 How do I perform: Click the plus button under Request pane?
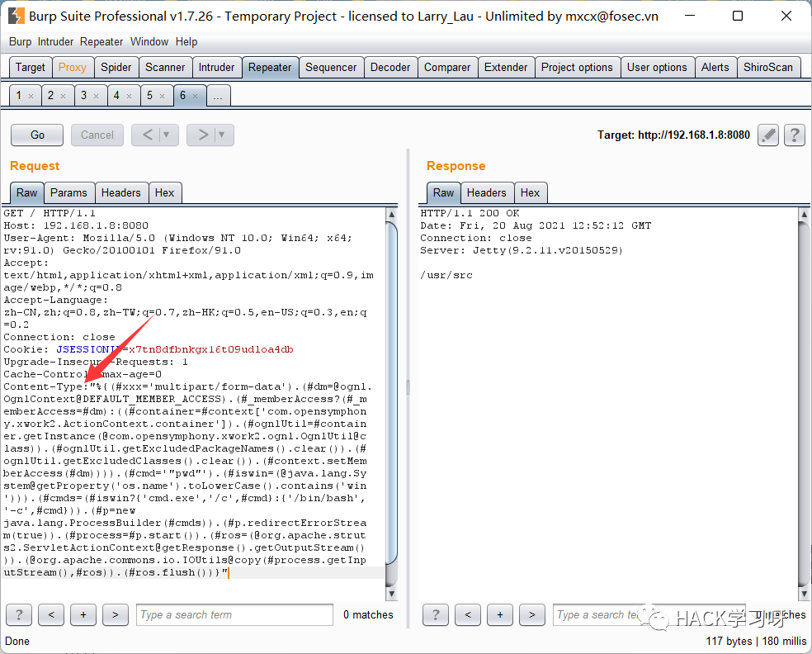pos(83,615)
